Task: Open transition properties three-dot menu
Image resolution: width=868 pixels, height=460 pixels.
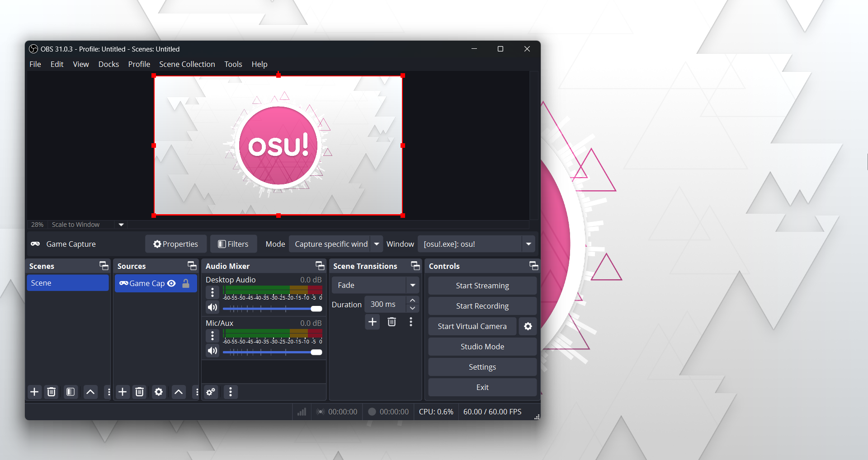Action: 411,322
